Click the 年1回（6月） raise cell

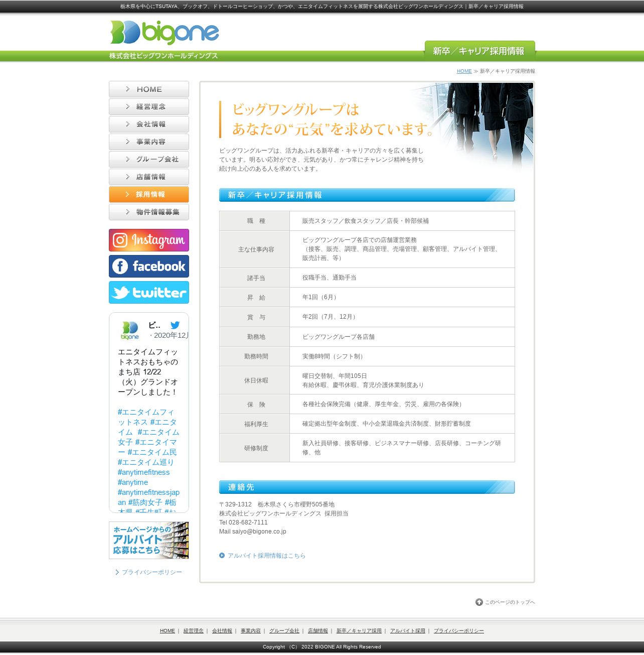click(x=402, y=297)
